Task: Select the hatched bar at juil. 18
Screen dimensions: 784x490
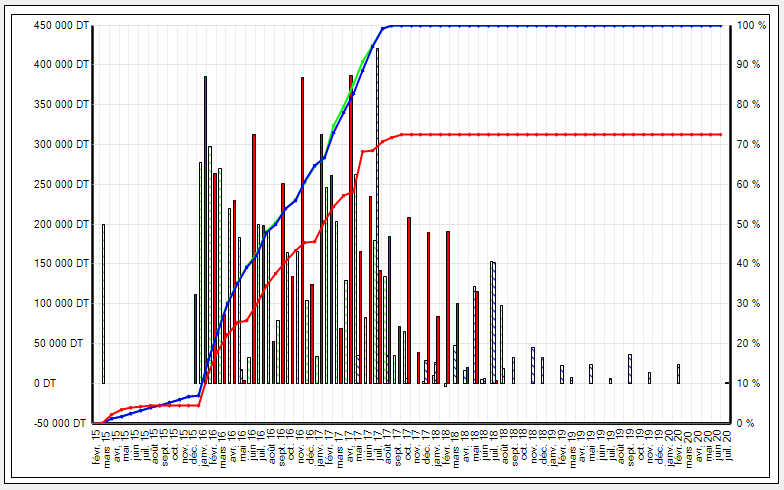Action: pyautogui.click(x=493, y=322)
